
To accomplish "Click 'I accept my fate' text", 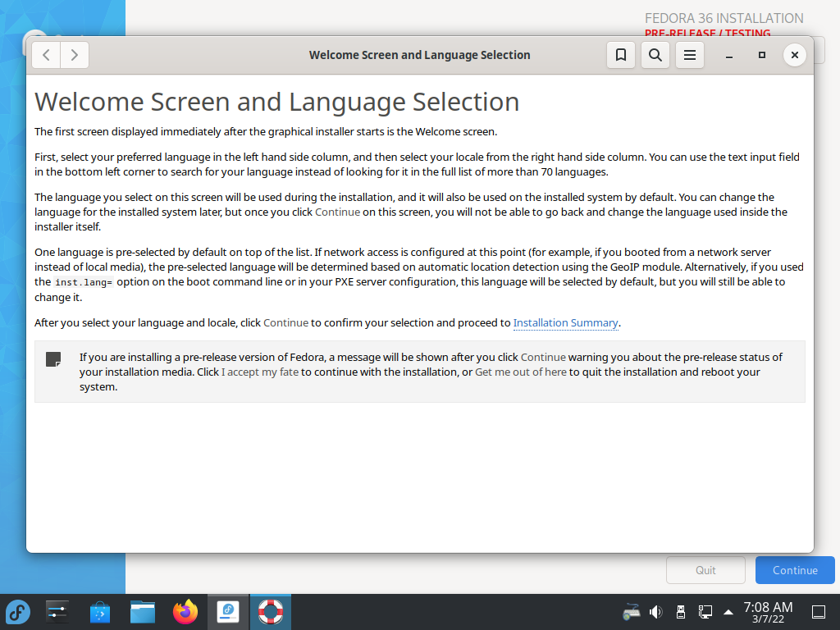I will (x=260, y=372).
